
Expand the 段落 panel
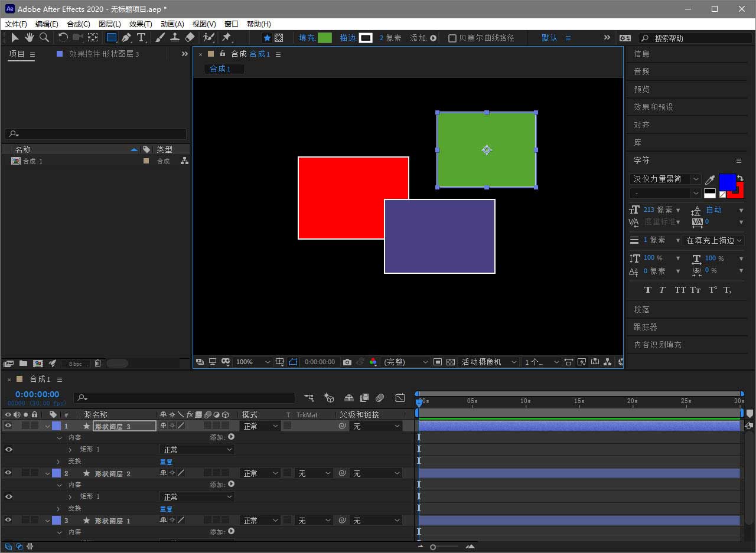point(642,309)
